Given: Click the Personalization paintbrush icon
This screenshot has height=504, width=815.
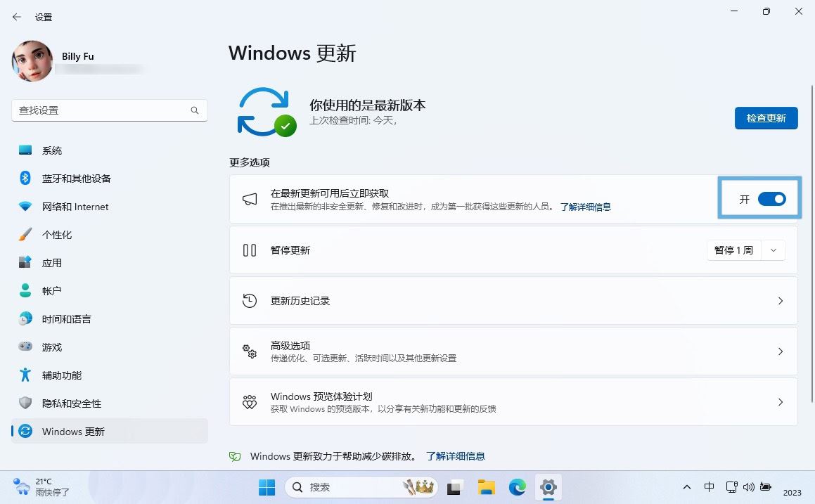Looking at the screenshot, I should point(25,235).
